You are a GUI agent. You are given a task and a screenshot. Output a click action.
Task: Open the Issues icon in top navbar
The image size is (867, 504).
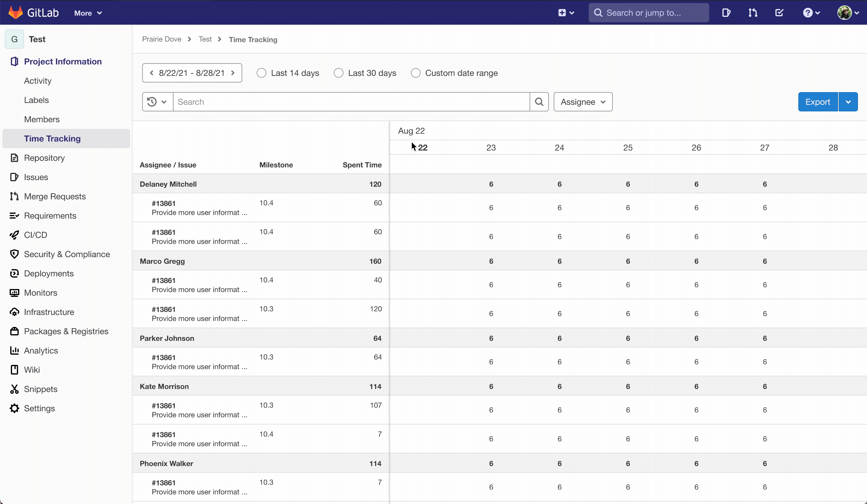tap(726, 13)
